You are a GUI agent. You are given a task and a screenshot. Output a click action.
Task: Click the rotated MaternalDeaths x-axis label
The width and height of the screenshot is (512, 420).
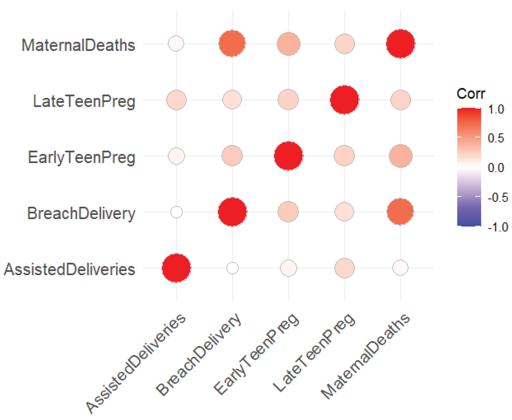(x=365, y=356)
